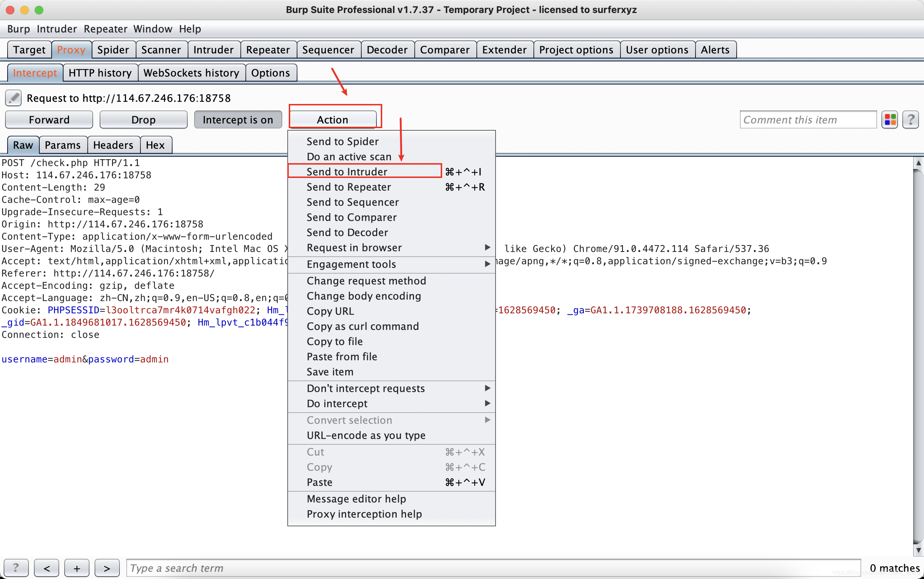Image resolution: width=924 pixels, height=579 pixels.
Task: Choose Change request method
Action: (391, 281)
